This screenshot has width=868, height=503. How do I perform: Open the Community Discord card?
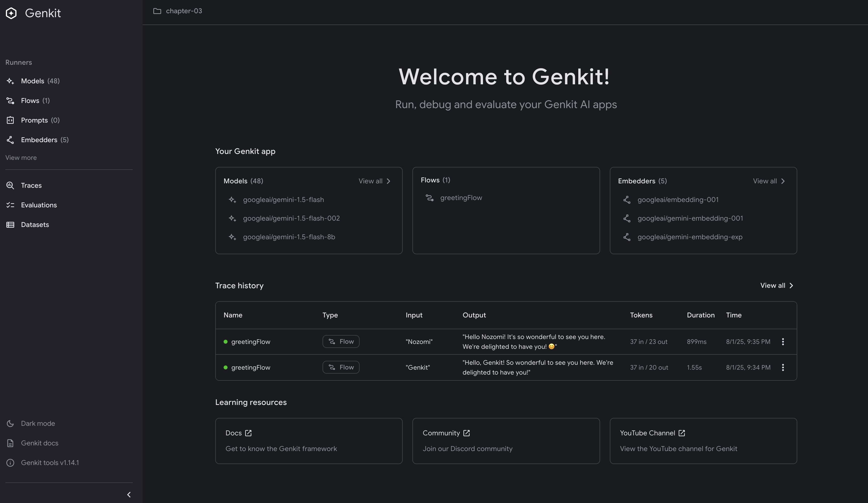tap(506, 441)
